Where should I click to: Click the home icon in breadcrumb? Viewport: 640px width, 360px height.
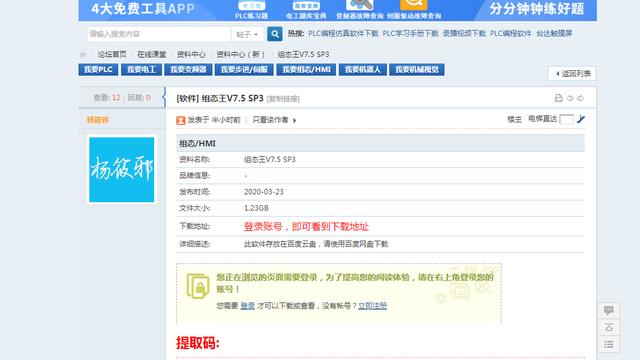tap(83, 55)
